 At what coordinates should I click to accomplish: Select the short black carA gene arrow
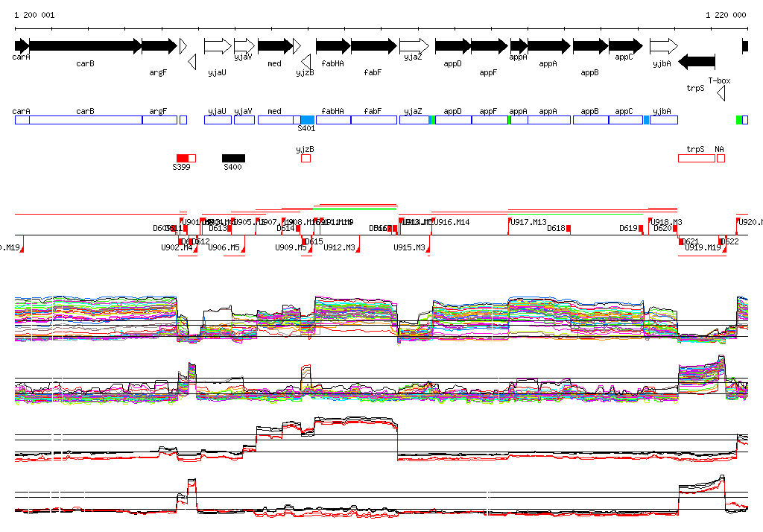point(22,46)
